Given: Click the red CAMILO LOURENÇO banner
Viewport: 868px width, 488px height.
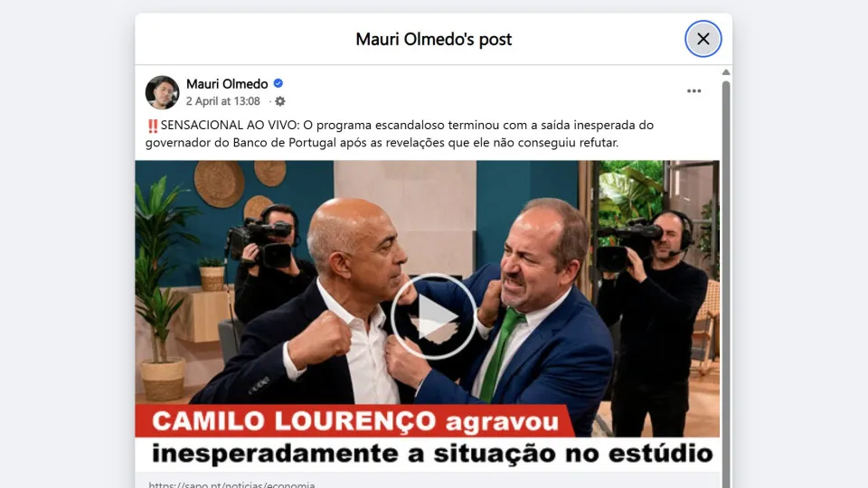Looking at the screenshot, I should click(354, 421).
